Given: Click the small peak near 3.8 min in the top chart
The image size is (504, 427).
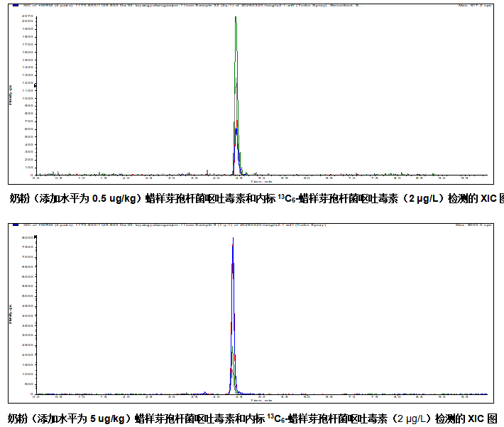Looking at the screenshot, I should click(x=207, y=171).
